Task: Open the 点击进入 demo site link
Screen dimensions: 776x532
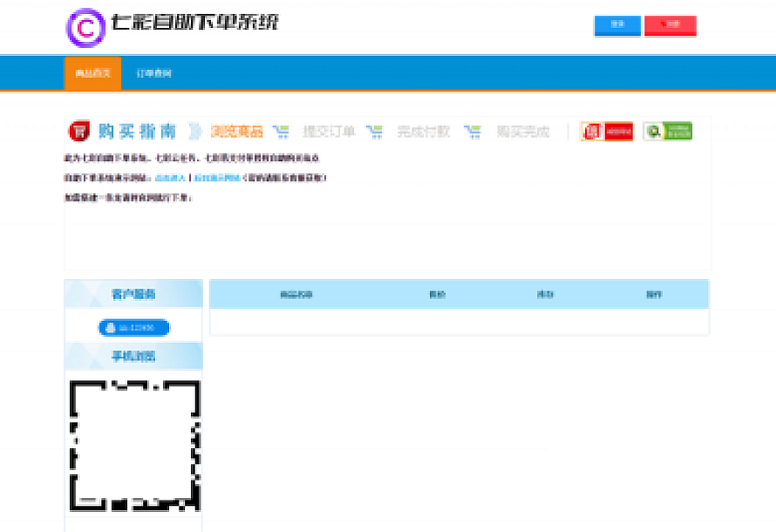Action: 170,178
